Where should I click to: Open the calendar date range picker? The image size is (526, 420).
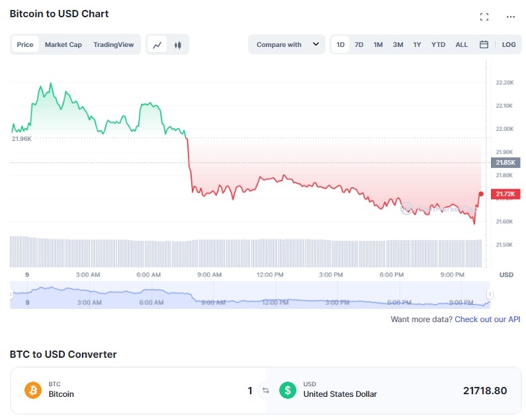484,44
